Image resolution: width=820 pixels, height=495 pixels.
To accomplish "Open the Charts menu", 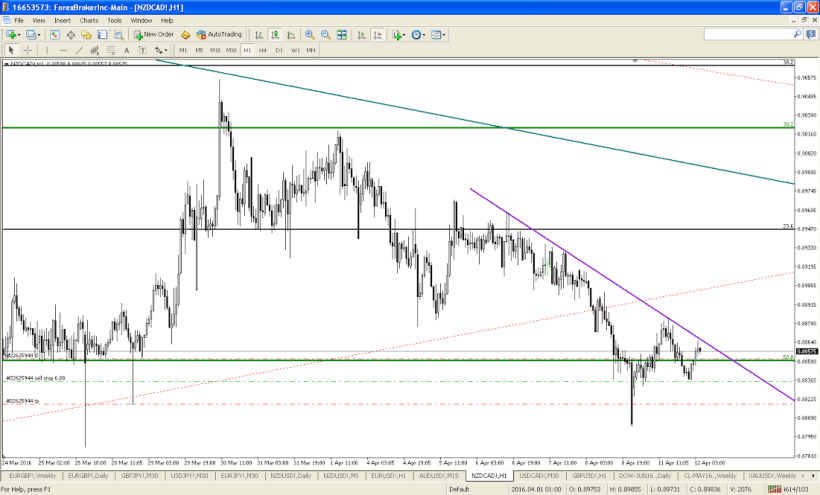I will pos(89,20).
